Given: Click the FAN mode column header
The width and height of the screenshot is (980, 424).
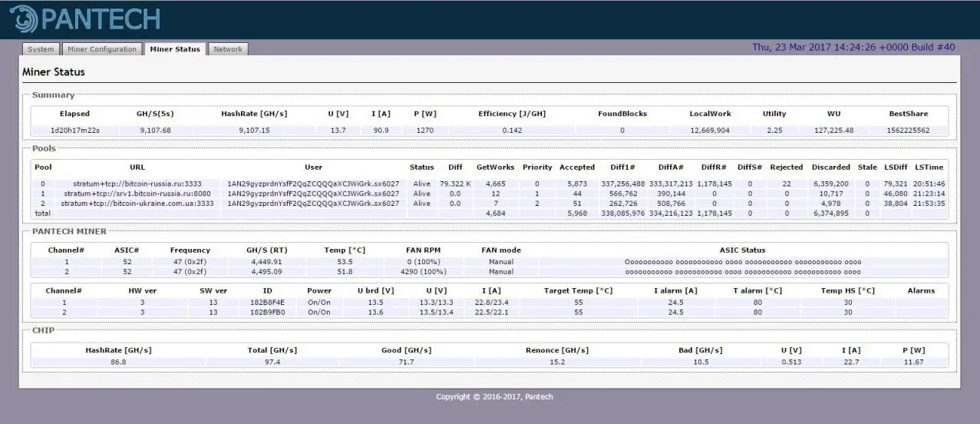Looking at the screenshot, I should click(x=501, y=250).
